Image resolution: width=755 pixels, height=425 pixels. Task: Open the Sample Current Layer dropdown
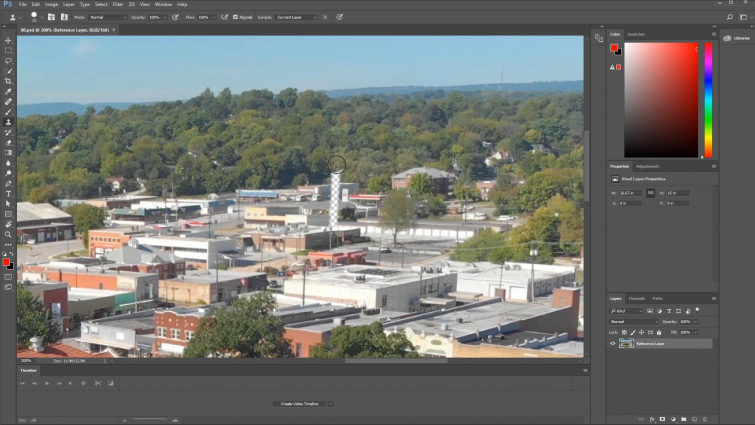tap(297, 17)
